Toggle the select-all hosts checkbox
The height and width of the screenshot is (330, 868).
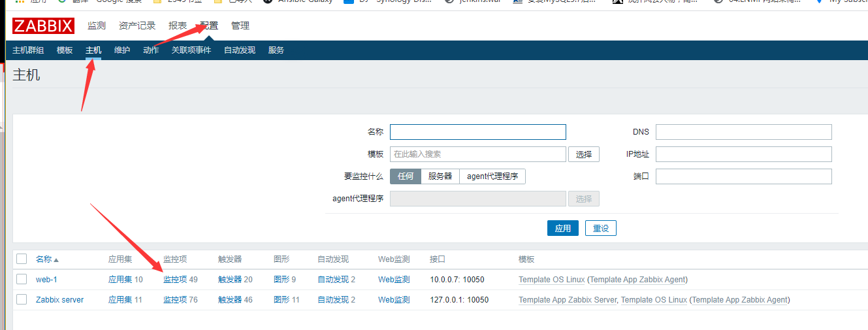click(x=22, y=259)
